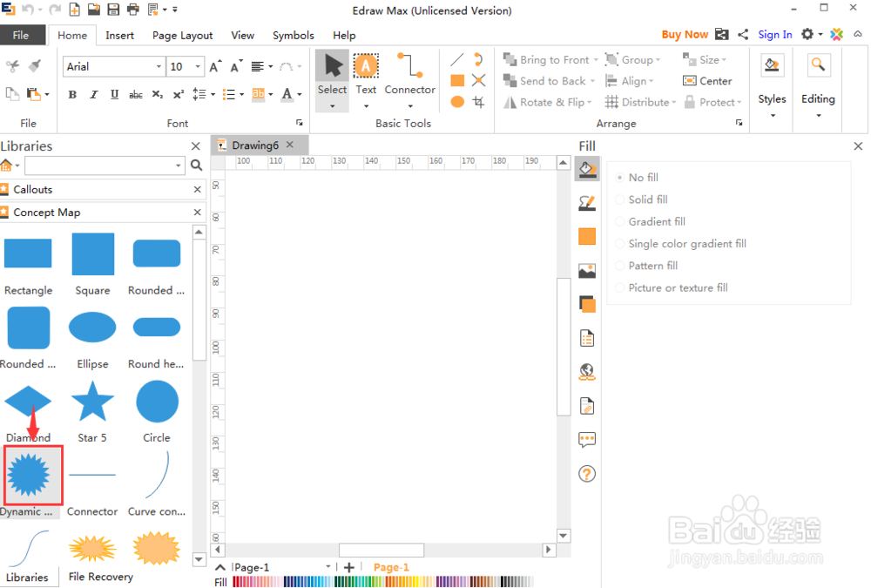The image size is (871, 588).
Task: Open the picture panel icon in sidebar
Action: 587,271
